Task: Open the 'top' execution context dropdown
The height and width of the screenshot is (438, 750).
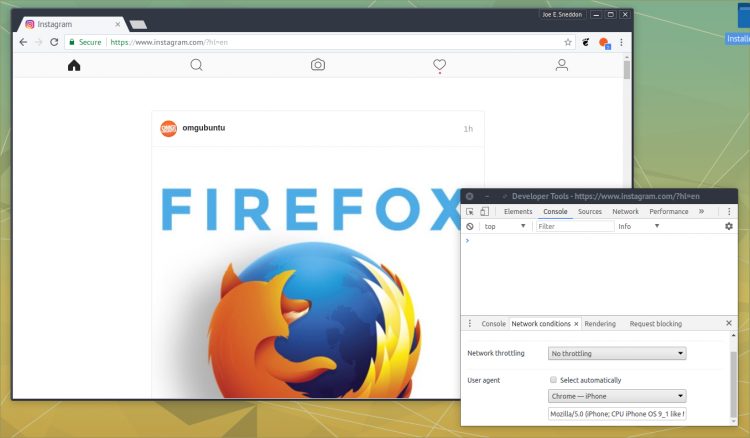Action: click(x=505, y=226)
